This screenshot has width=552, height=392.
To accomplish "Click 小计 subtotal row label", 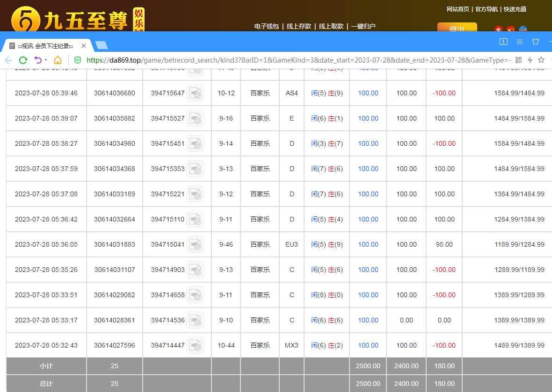I will (46, 366).
